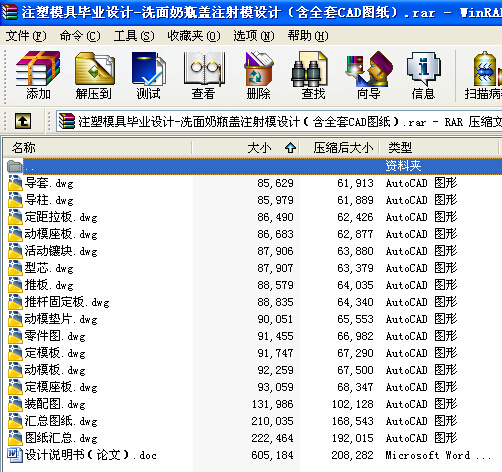
Task: Sort by the 名称 column header
Action: (x=97, y=147)
